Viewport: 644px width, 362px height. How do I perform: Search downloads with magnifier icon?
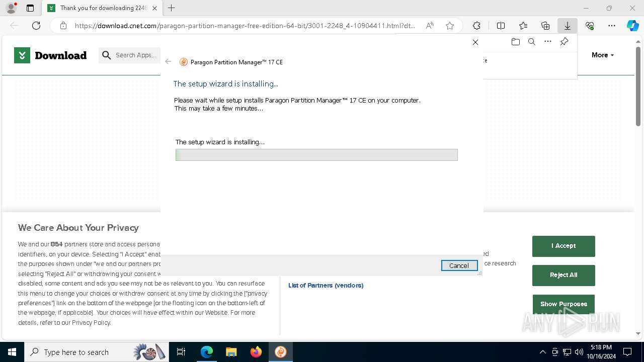pos(531,42)
